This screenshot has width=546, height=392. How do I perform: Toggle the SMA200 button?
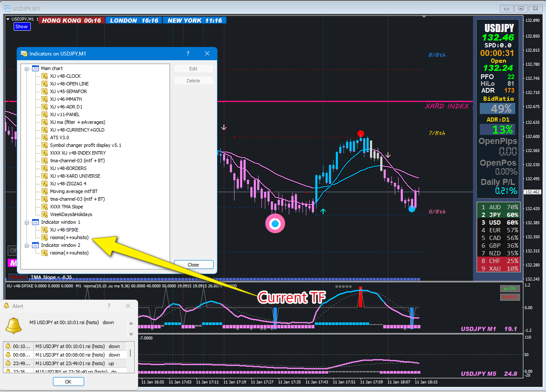(x=508, y=297)
